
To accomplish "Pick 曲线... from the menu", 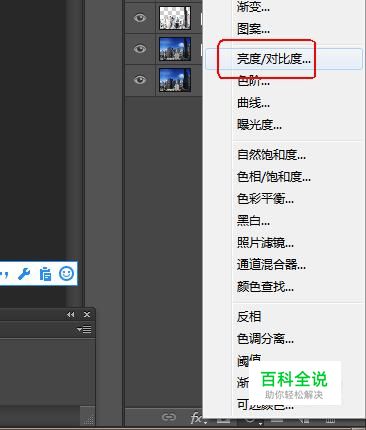I will tap(253, 103).
